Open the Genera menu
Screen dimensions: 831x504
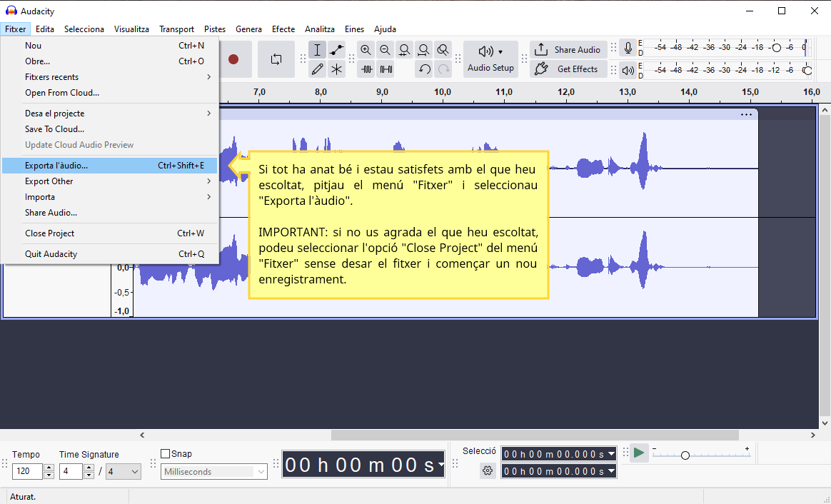(248, 29)
